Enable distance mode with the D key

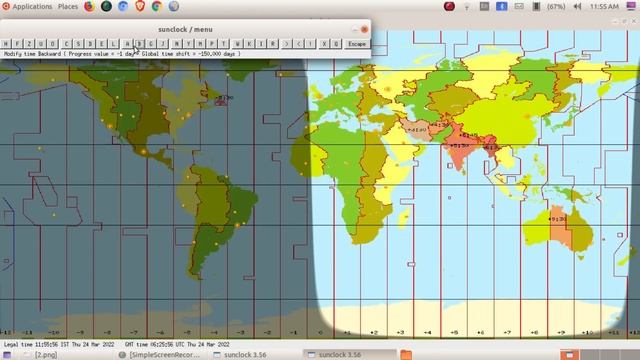coord(90,44)
